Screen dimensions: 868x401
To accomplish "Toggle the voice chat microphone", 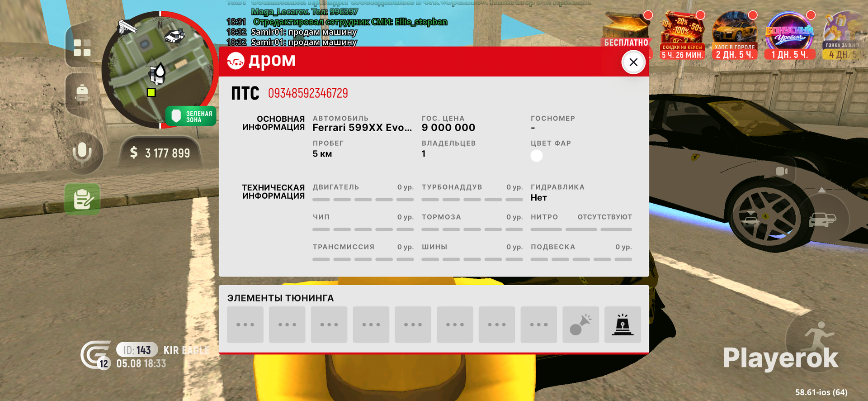I will [x=82, y=152].
